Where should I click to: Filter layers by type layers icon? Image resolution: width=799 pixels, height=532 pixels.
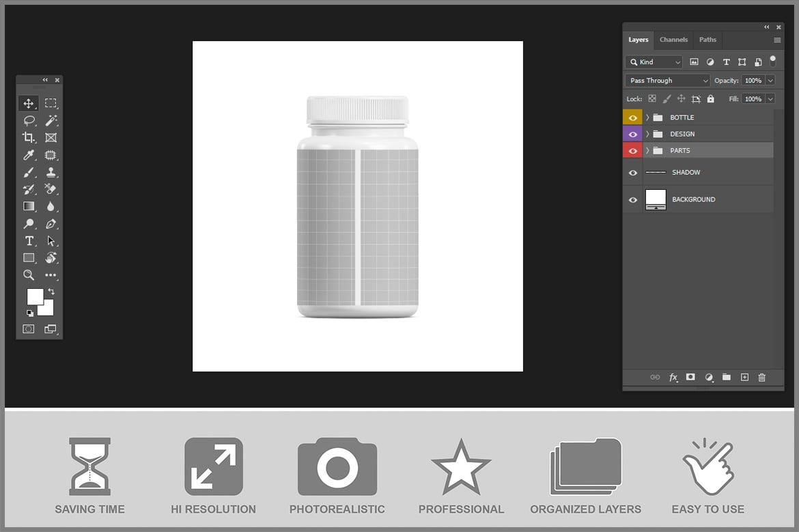pos(727,62)
